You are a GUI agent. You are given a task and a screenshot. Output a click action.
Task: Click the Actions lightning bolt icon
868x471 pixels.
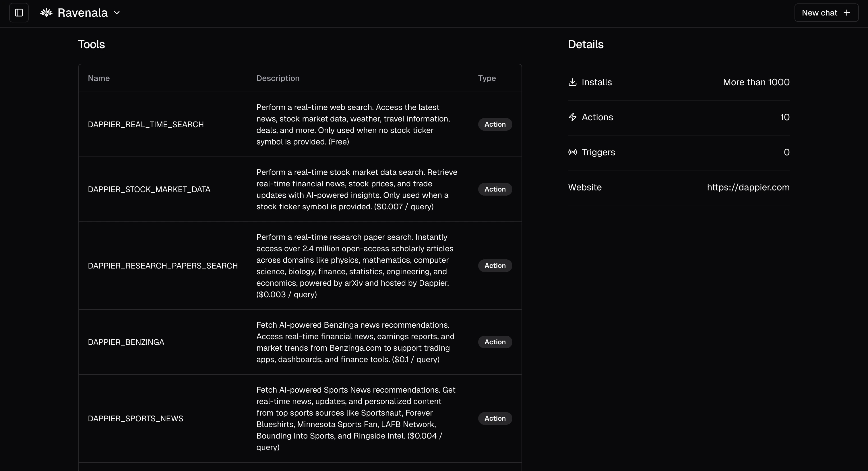click(572, 117)
